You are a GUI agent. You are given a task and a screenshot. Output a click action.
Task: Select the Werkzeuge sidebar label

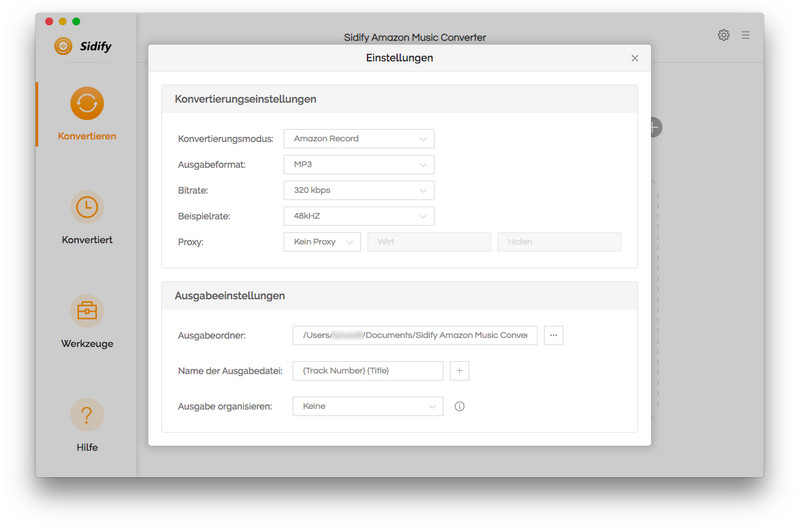87,344
